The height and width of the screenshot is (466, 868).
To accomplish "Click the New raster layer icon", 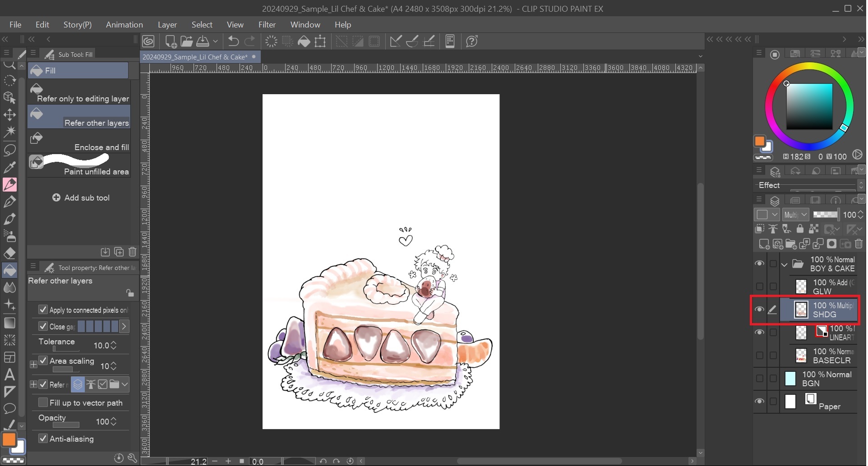I will pos(764,244).
